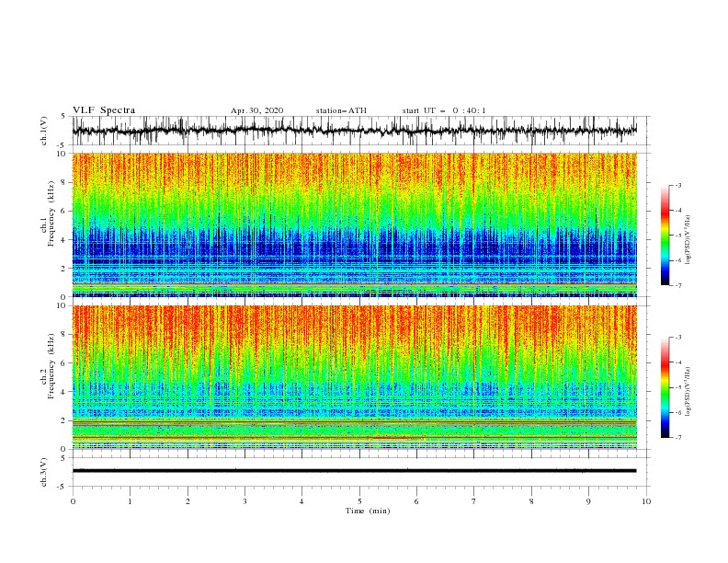Click the color bar beside ch.2 spectrogram
The image size is (728, 563).
pyautogui.click(x=665, y=387)
